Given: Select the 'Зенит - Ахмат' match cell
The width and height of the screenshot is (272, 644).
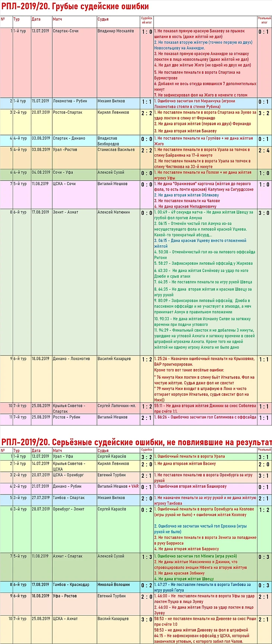Looking at the screenshot, I should coord(74,282).
